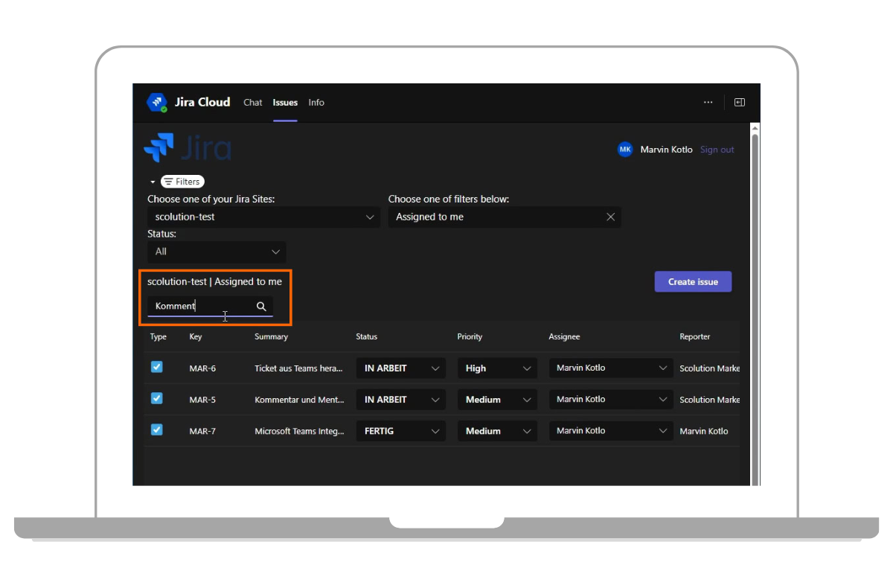The width and height of the screenshot is (893, 588).
Task: Open the more options ellipsis menu
Action: click(x=708, y=103)
